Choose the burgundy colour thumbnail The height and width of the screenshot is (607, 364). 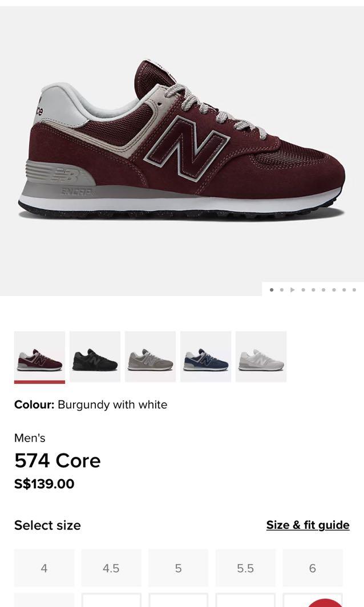39,357
